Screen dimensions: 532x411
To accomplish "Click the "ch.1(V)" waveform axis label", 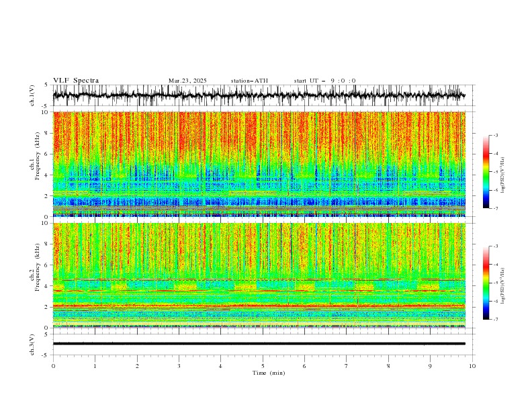I will [32, 95].
